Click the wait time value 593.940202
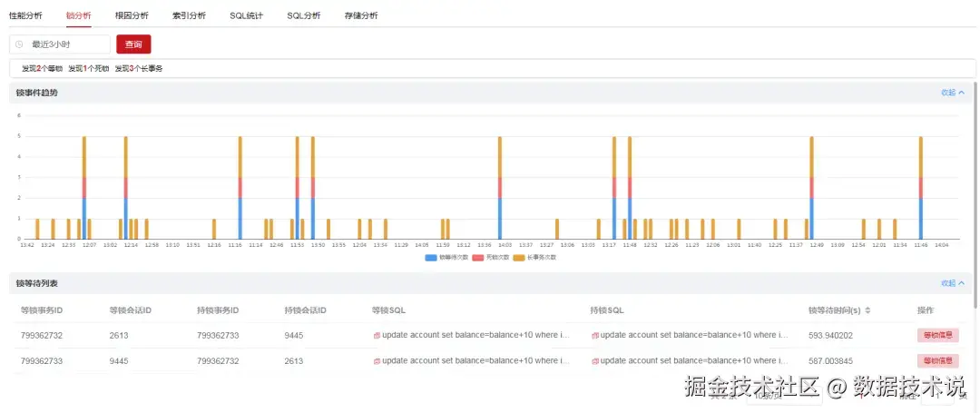Screen dimensions: 980x413 (830, 336)
